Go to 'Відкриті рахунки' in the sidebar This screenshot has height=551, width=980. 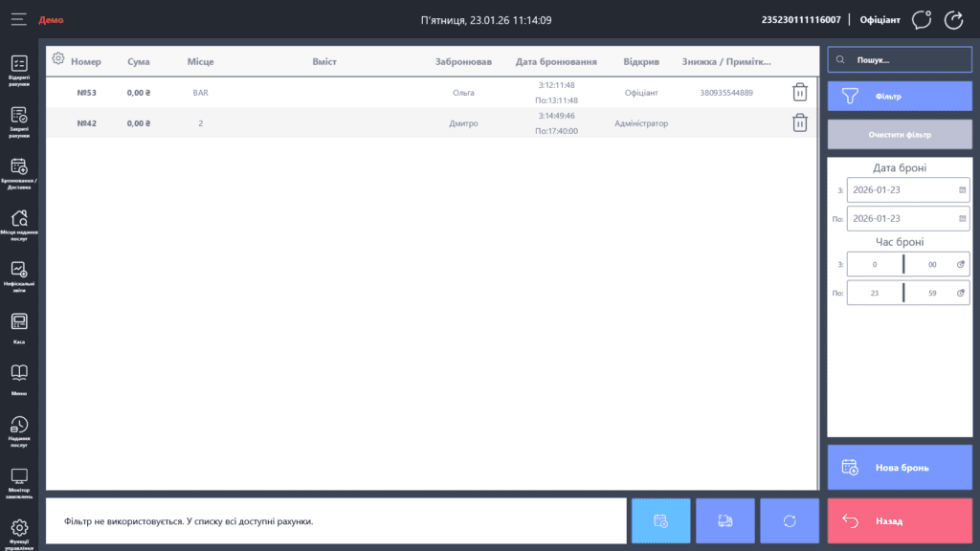pos(19,68)
